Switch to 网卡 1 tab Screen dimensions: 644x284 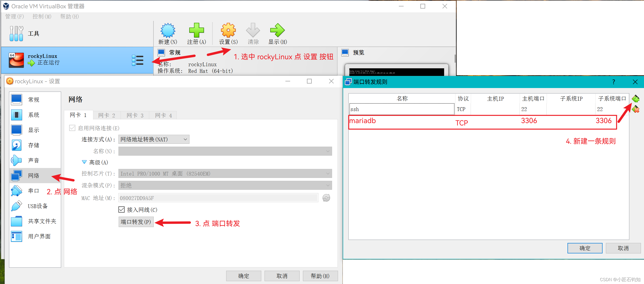click(x=78, y=115)
